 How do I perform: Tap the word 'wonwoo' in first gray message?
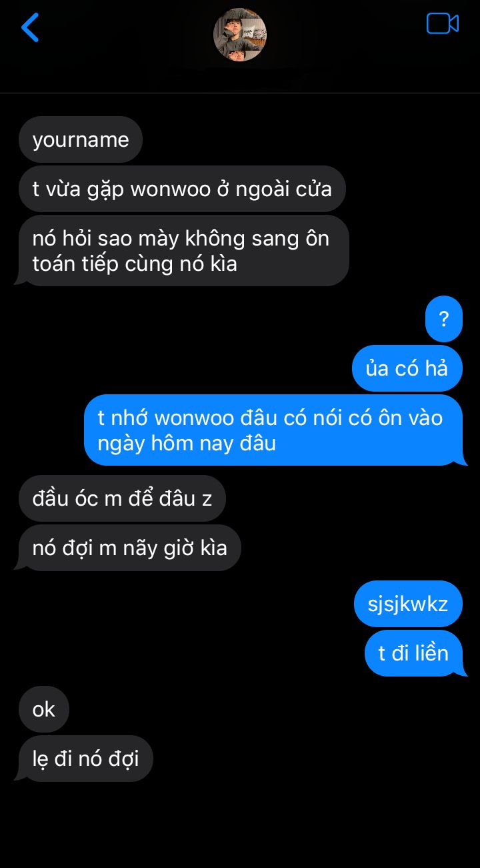tap(169, 189)
